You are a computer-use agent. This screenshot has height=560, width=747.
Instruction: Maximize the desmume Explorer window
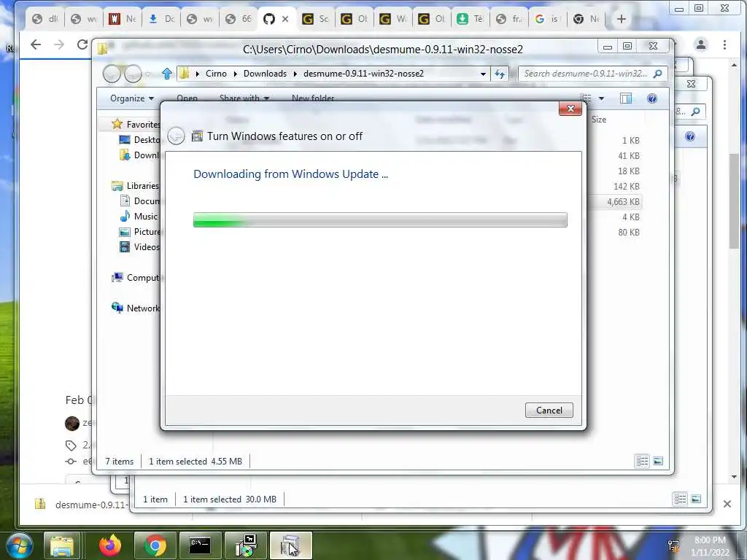(627, 46)
